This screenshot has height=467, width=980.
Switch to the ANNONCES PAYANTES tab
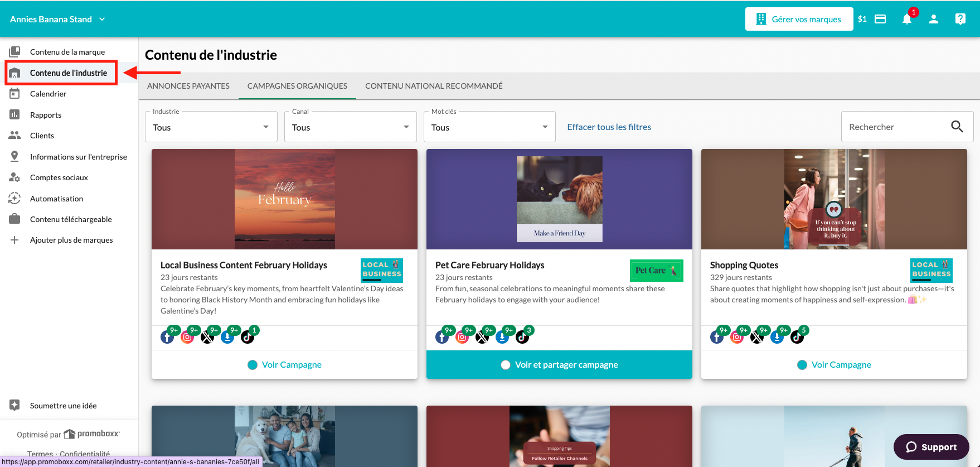(188, 86)
